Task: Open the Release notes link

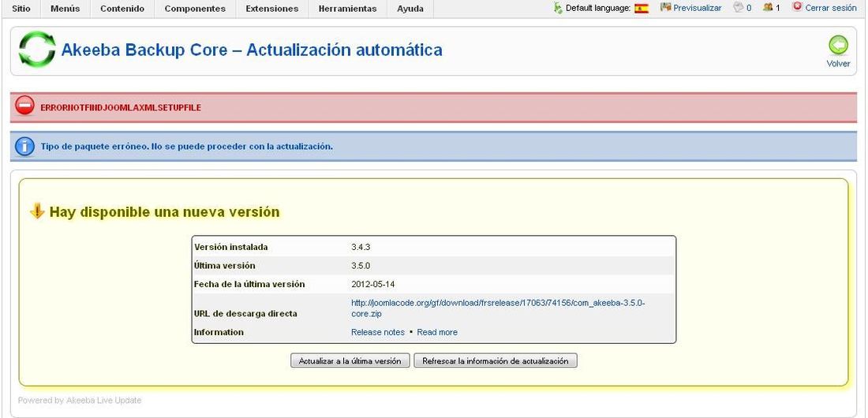Action: pos(378,332)
